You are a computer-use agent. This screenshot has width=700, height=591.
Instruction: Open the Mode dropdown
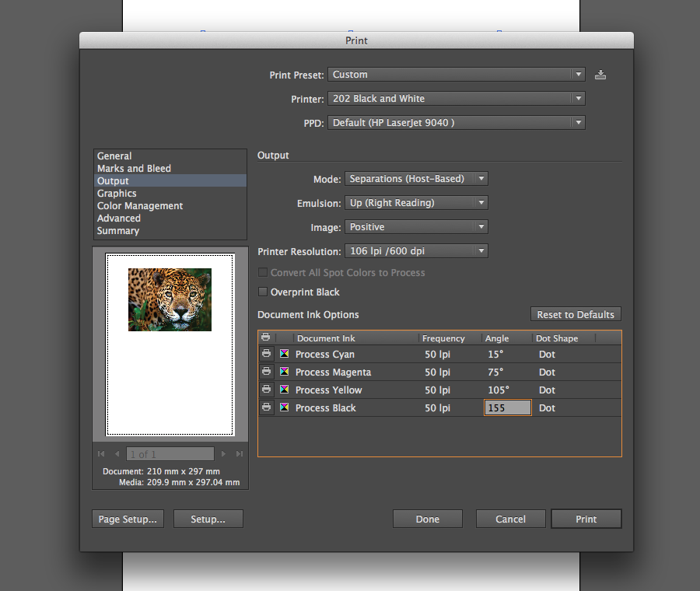416,179
